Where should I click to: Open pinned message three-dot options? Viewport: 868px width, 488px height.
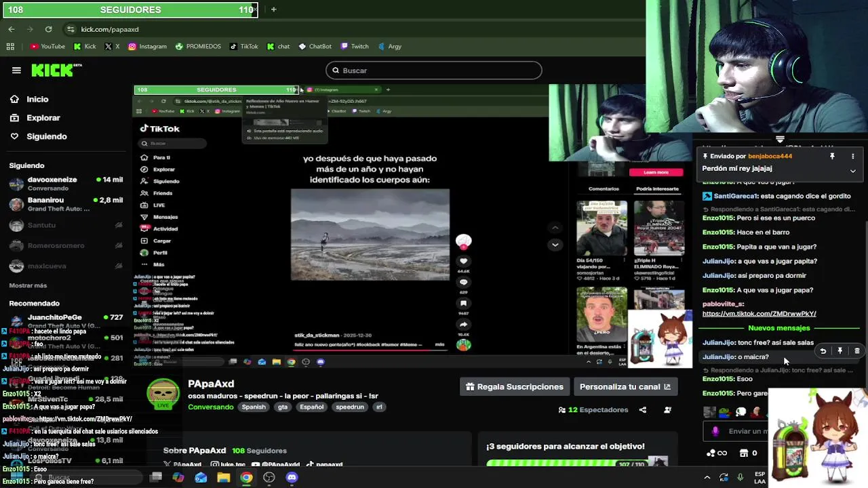click(852, 156)
